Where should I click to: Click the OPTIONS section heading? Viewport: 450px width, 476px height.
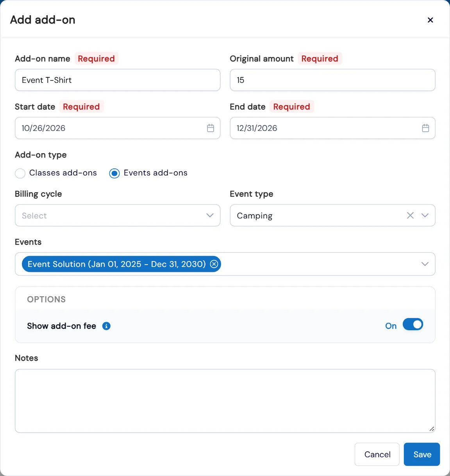tap(46, 299)
